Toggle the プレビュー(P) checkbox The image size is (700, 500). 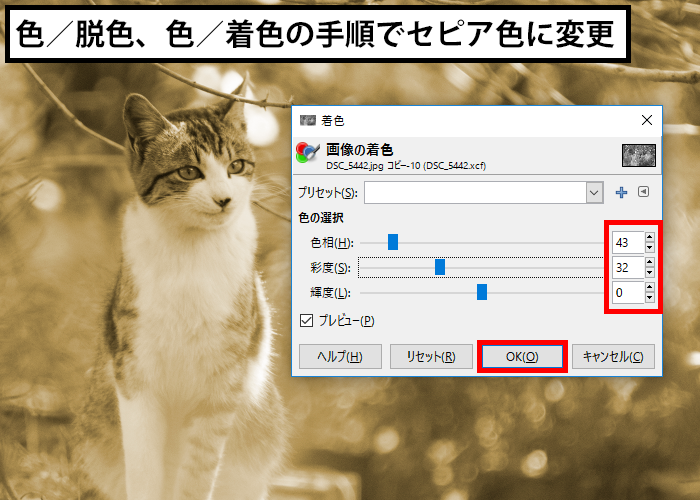pyautogui.click(x=306, y=321)
